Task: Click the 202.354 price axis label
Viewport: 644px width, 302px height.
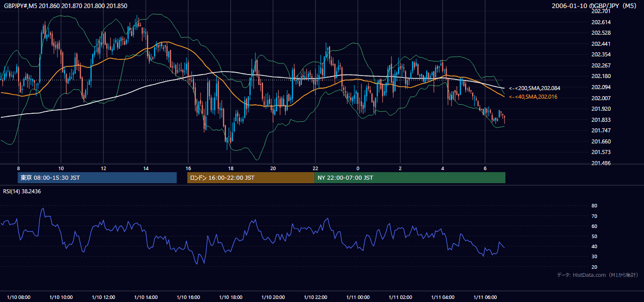Action: coord(601,54)
